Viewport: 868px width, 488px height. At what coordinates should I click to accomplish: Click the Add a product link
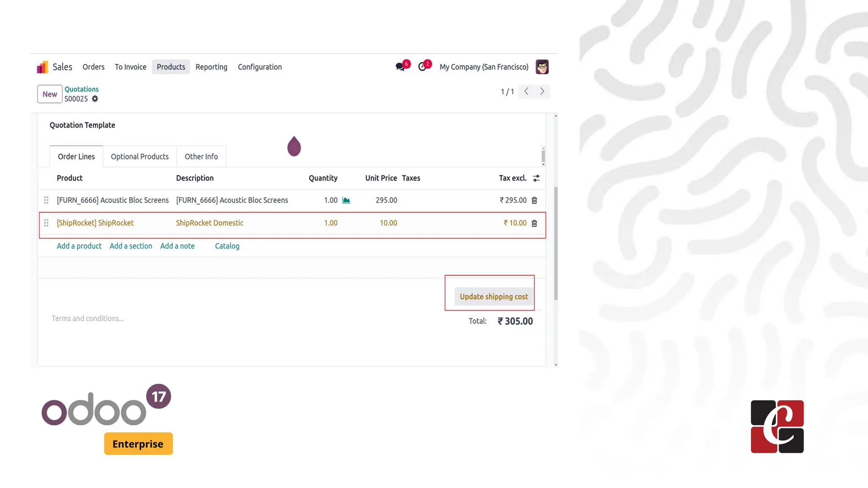(x=79, y=246)
